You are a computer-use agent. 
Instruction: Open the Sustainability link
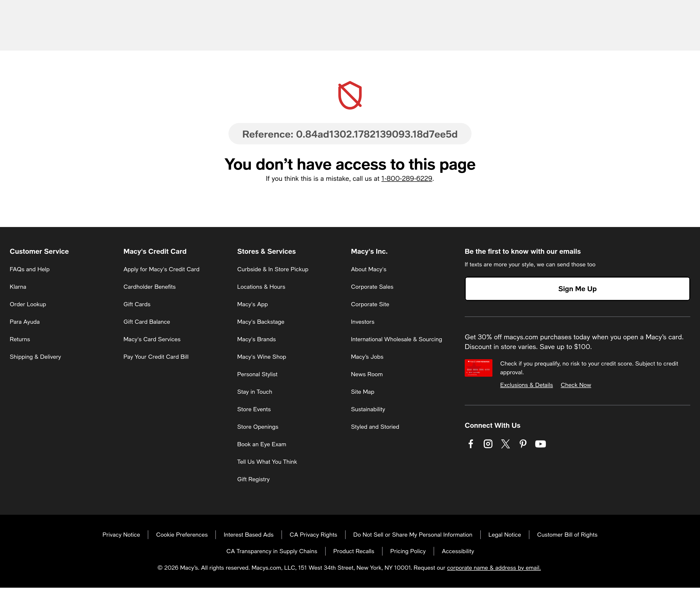(368, 409)
